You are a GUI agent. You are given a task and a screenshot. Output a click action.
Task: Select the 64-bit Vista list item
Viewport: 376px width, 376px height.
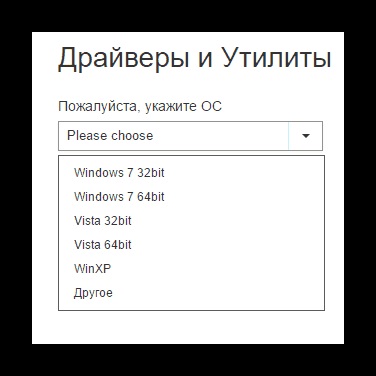(191, 245)
